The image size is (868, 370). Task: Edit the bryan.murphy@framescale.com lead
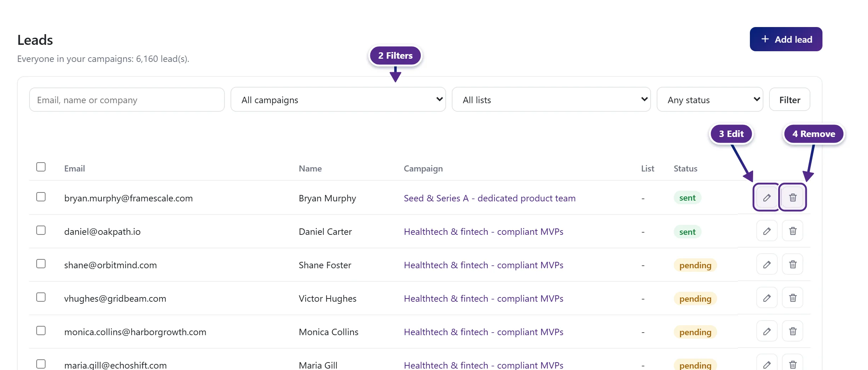click(x=767, y=197)
